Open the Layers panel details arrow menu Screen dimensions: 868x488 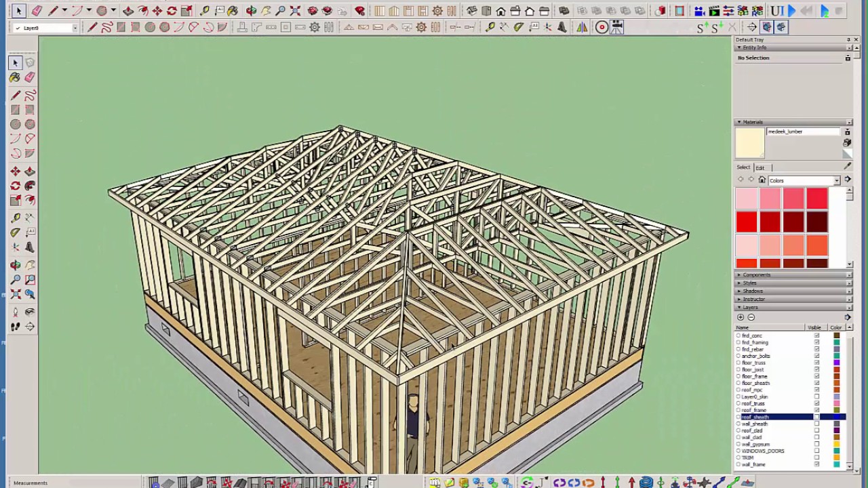[847, 317]
